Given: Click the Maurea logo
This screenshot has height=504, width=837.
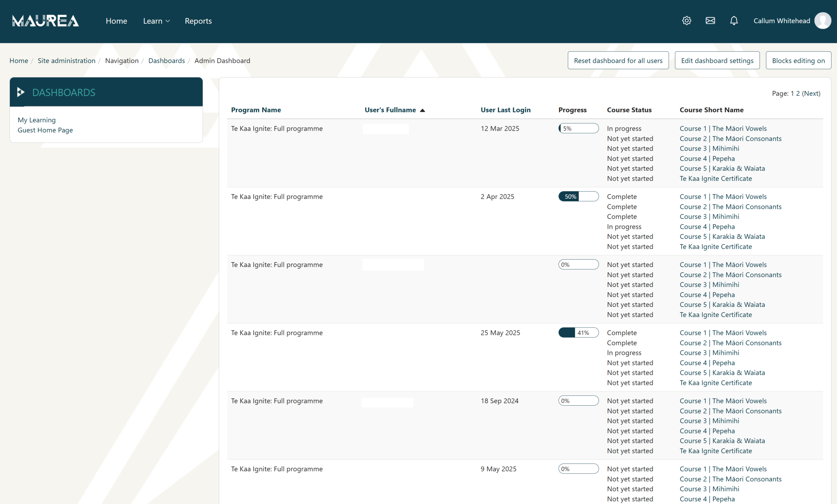Looking at the screenshot, I should point(45,21).
